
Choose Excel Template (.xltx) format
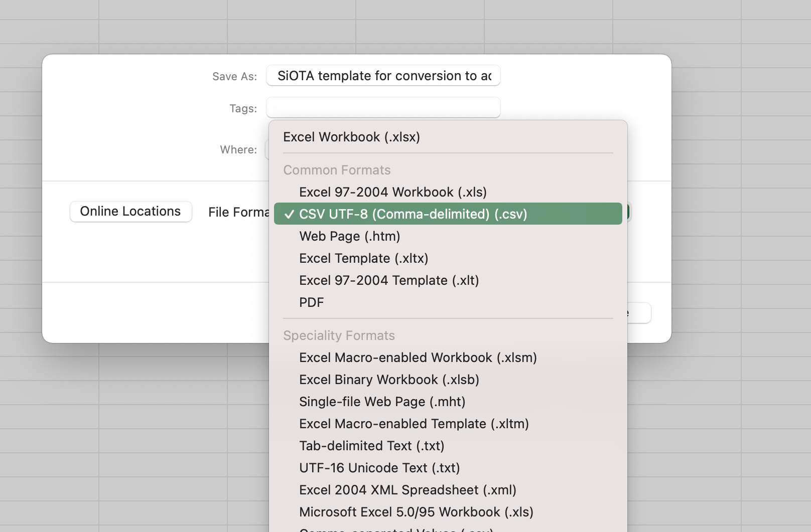coord(363,258)
